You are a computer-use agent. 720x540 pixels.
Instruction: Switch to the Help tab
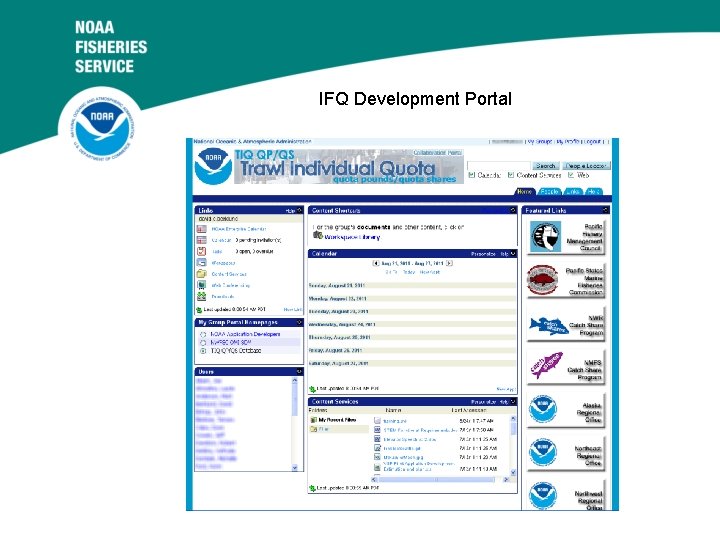coord(593,192)
